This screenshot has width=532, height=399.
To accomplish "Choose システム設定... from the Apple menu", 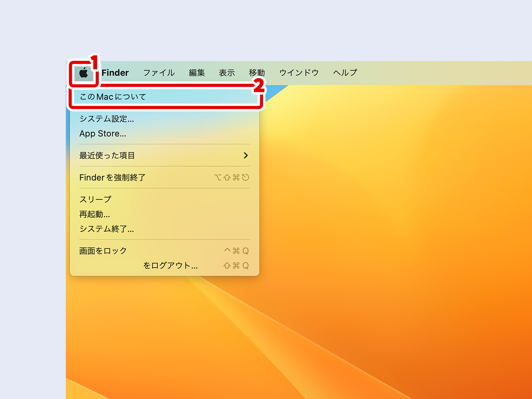I will coord(165,119).
